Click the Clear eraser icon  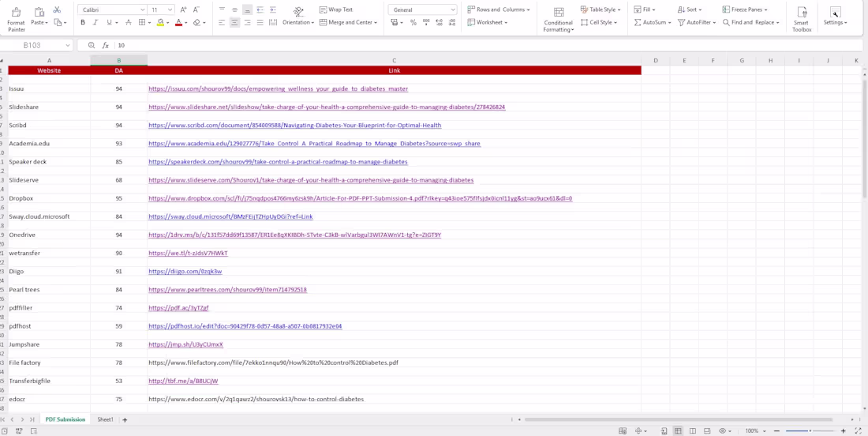tap(196, 22)
